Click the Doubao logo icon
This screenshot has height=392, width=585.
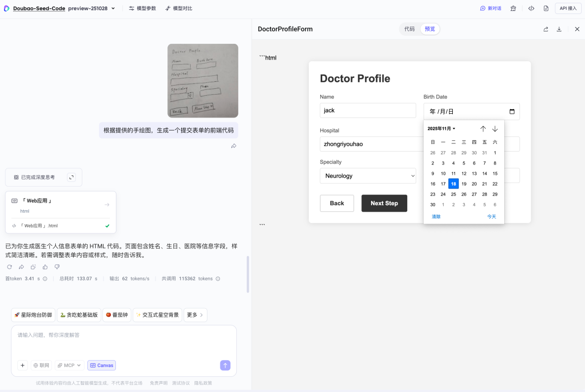coord(6,8)
